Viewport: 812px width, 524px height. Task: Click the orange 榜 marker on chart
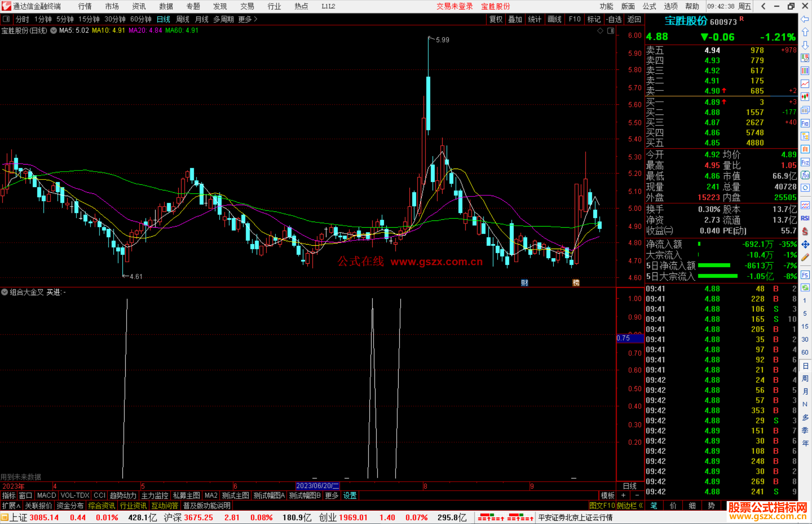(x=576, y=283)
